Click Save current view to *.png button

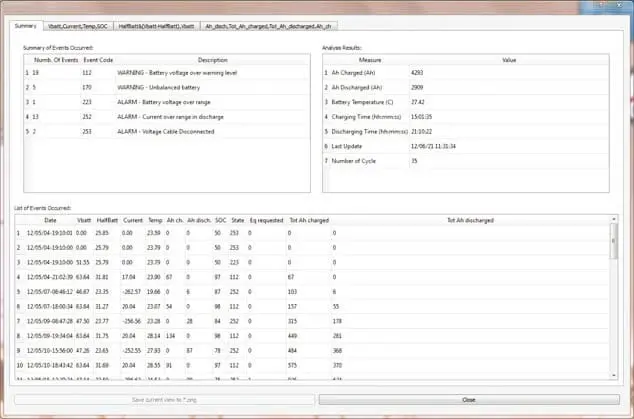tap(164, 400)
